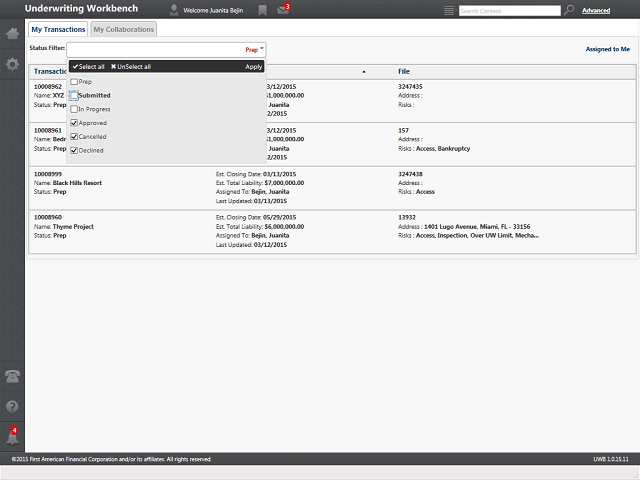Uncheck the Approved status checkbox
The height and width of the screenshot is (480, 640).
pyautogui.click(x=74, y=123)
